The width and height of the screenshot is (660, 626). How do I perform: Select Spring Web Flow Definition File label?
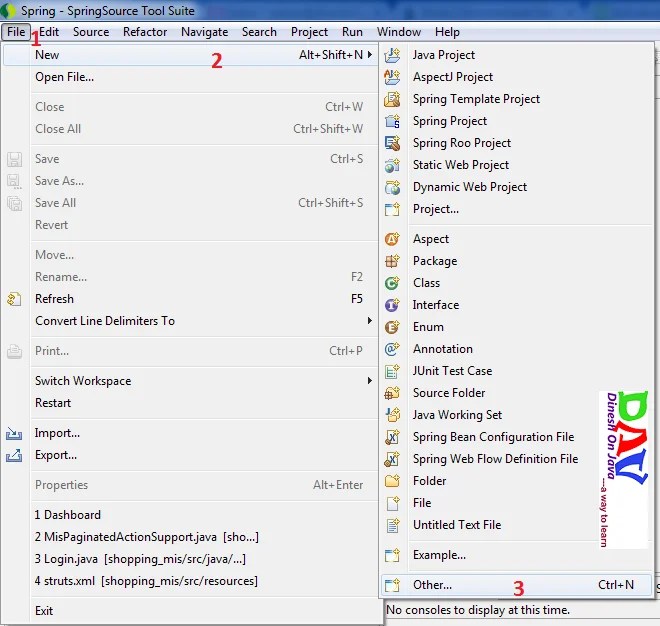[495, 459]
